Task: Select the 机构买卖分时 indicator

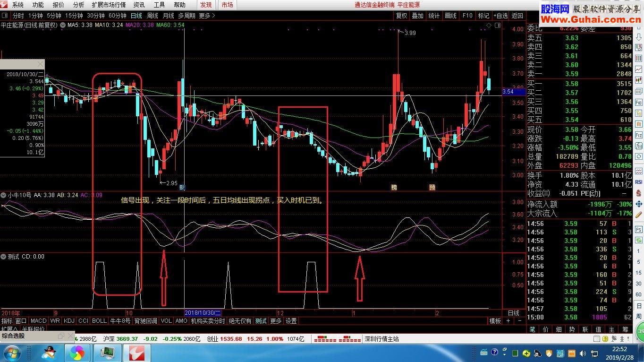Action: pyautogui.click(x=208, y=321)
